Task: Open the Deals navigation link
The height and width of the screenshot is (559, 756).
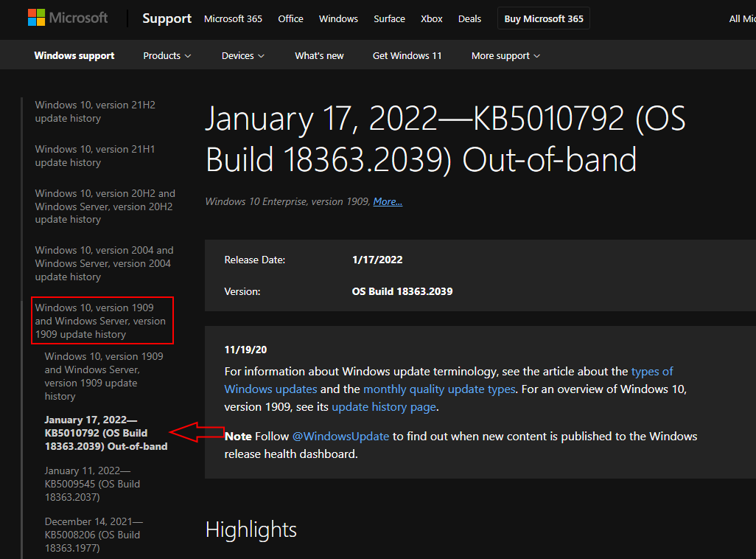Action: click(x=469, y=18)
